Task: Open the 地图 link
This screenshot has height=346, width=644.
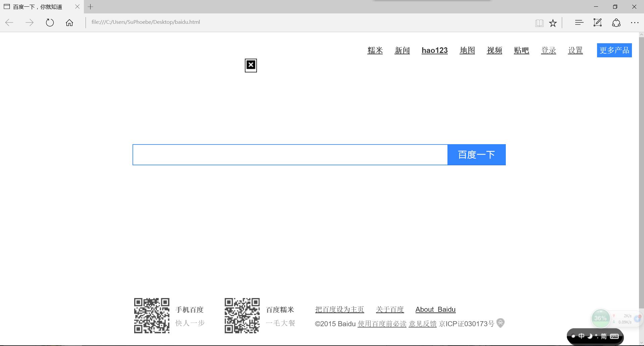Action: point(467,50)
